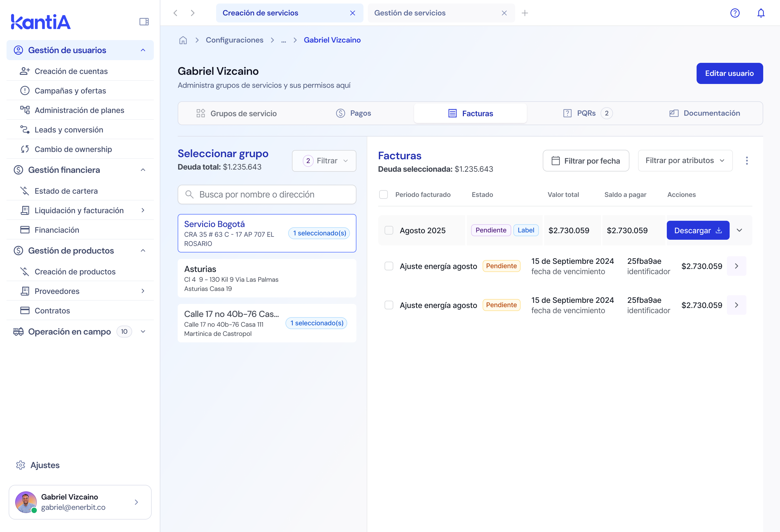The height and width of the screenshot is (532, 780).
Task: Expand the Operación en campo section
Action: coord(143,332)
